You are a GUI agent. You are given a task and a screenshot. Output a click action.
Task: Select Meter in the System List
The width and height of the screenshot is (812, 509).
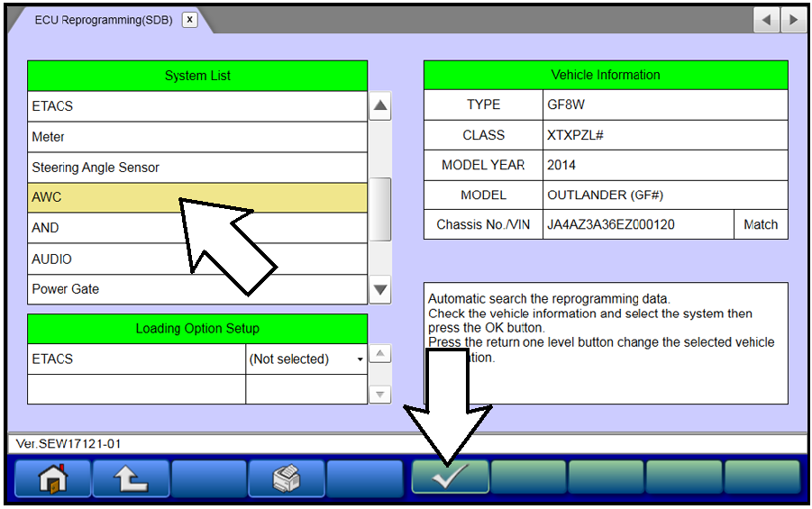pyautogui.click(x=197, y=137)
